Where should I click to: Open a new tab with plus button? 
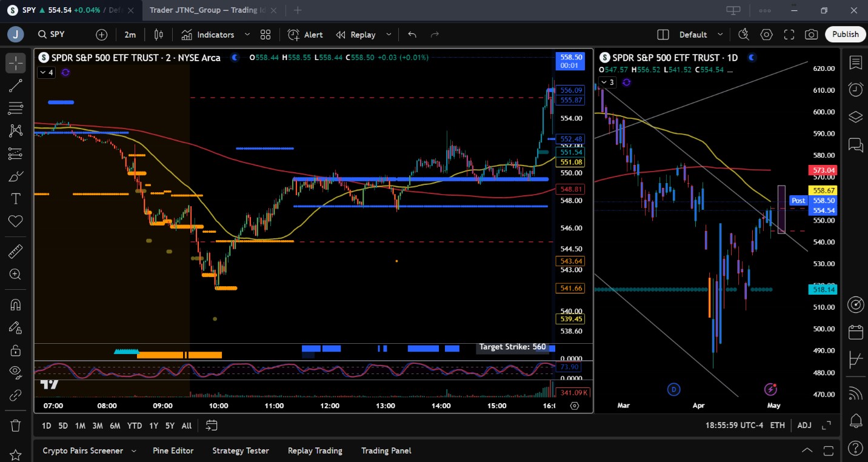tap(298, 10)
